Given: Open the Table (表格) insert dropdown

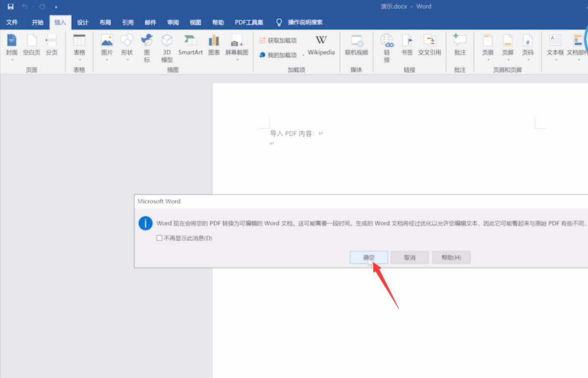Looking at the screenshot, I should 79,47.
